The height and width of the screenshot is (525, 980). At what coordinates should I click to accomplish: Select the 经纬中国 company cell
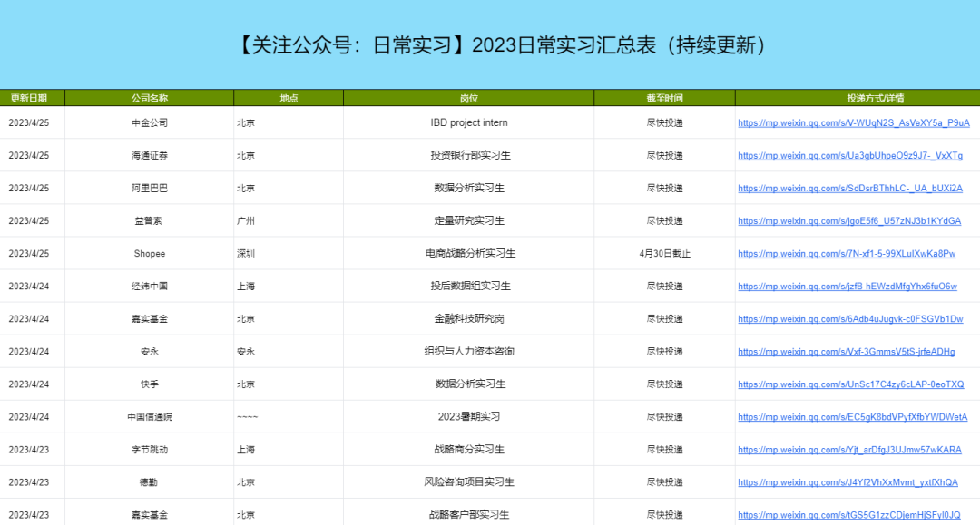click(x=150, y=286)
